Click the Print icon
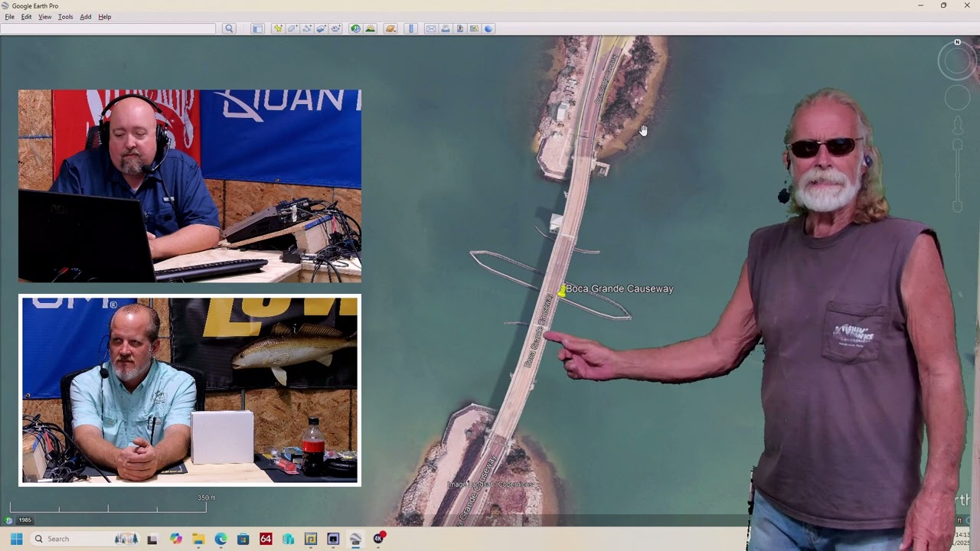Screen dimensions: 980x551 pos(446,28)
